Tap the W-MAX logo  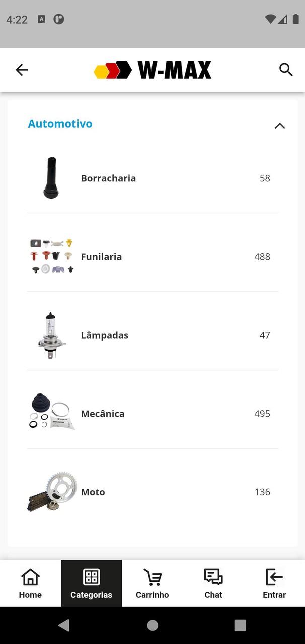152,70
